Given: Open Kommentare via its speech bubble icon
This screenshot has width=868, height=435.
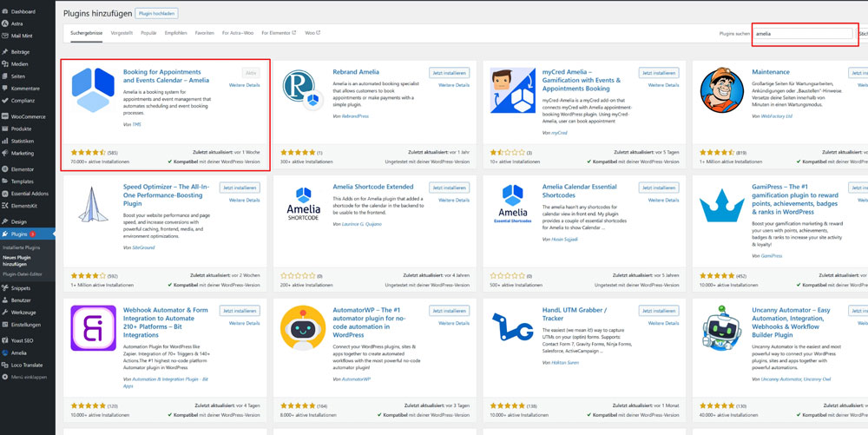Looking at the screenshot, I should (5, 88).
